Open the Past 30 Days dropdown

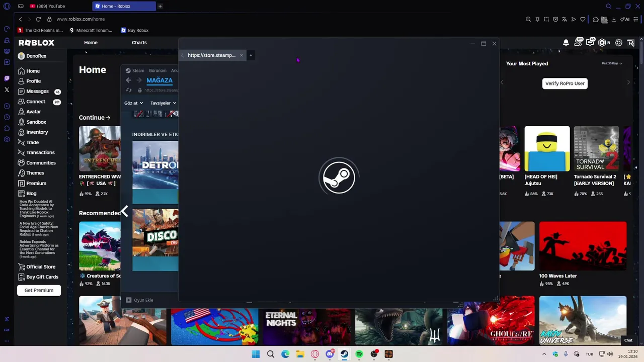click(x=612, y=64)
